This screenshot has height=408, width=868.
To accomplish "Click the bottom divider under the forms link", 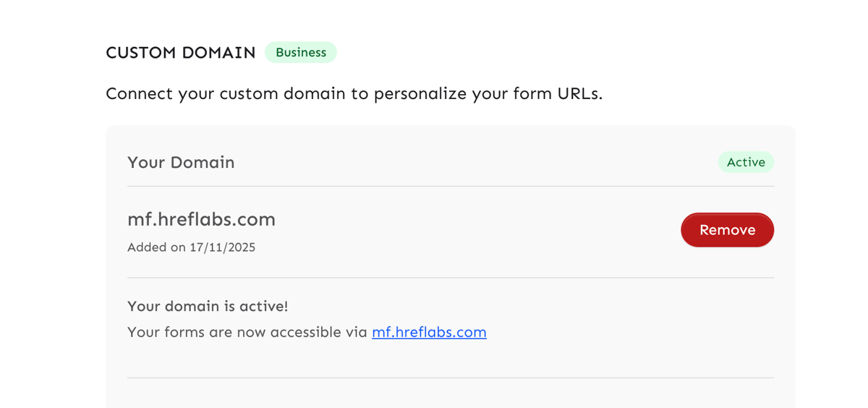I will click(x=450, y=378).
